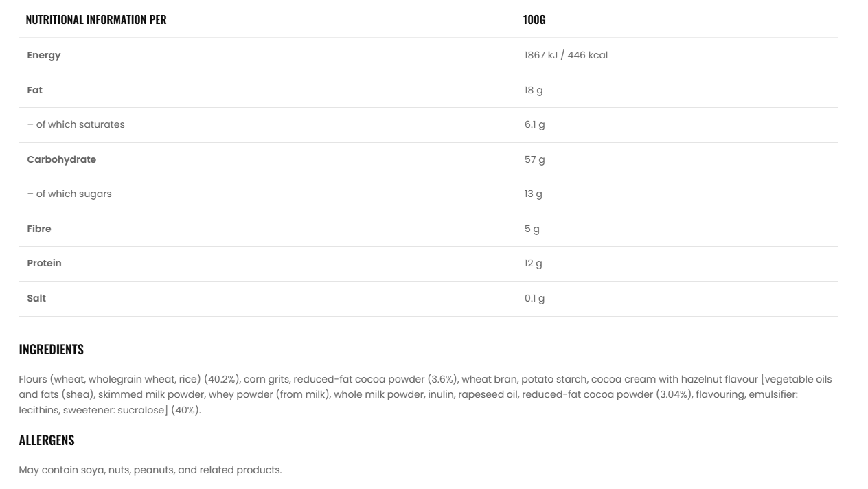Click the "1867 kJ / 446 kcal" value
This screenshot has height=489, width=868.
(566, 55)
